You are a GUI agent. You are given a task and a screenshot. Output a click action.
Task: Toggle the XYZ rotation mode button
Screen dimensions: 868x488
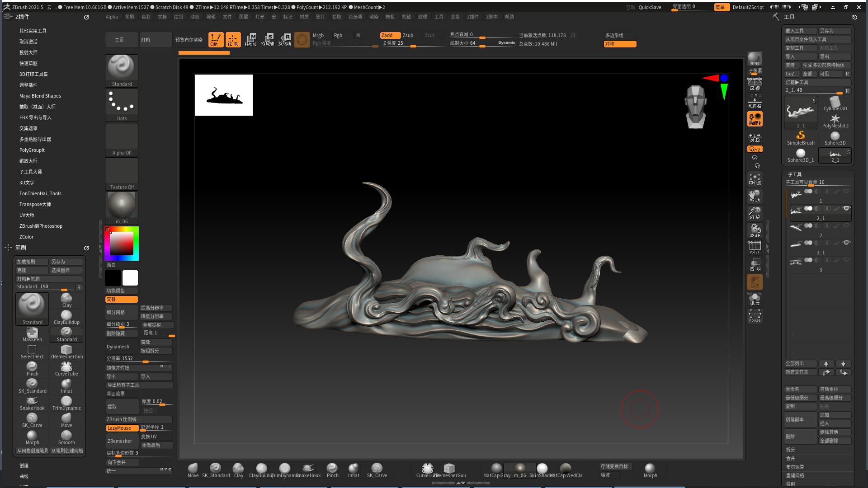click(755, 149)
